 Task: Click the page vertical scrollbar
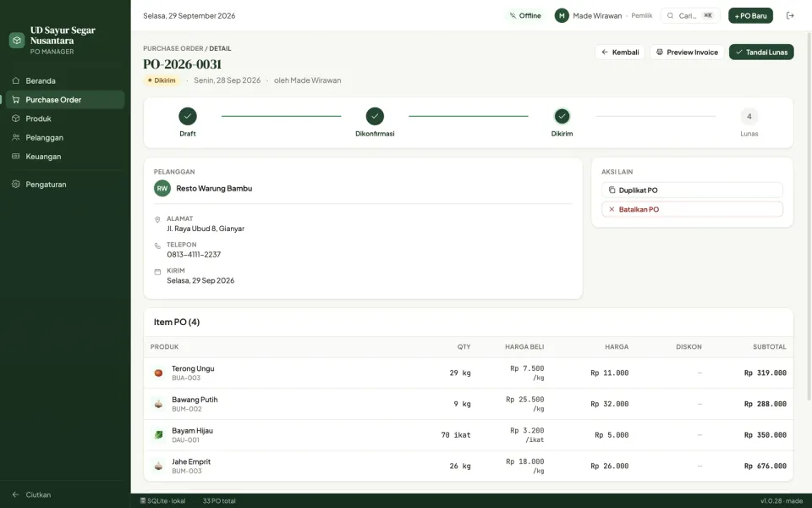(809, 215)
